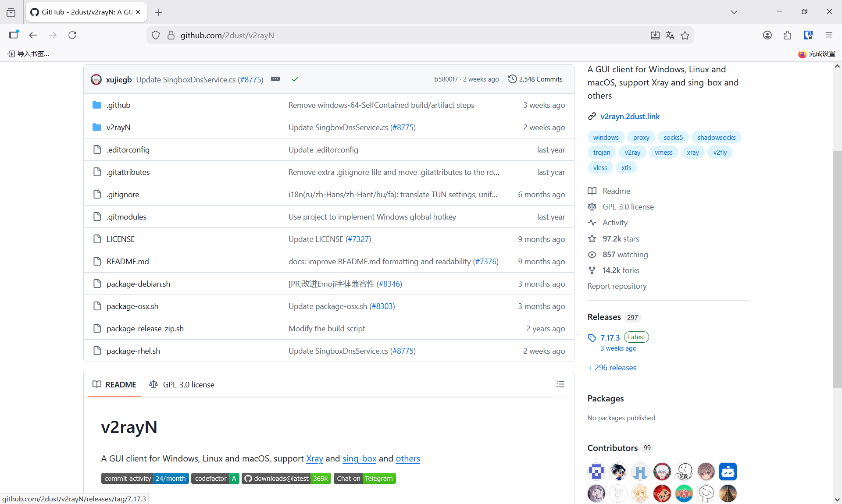
Task: Click the downloads@latest badge
Action: point(286,478)
